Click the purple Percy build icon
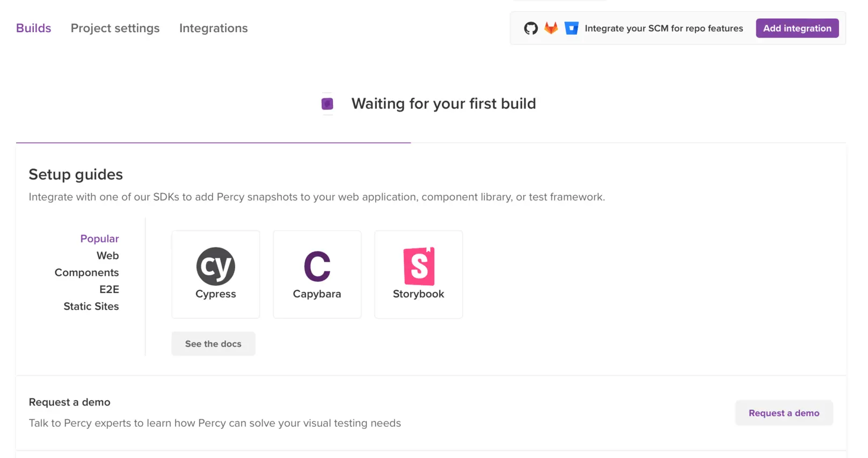 (x=327, y=104)
